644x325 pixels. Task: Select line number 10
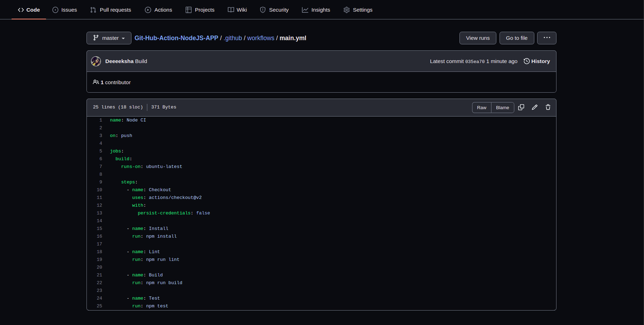click(99, 190)
